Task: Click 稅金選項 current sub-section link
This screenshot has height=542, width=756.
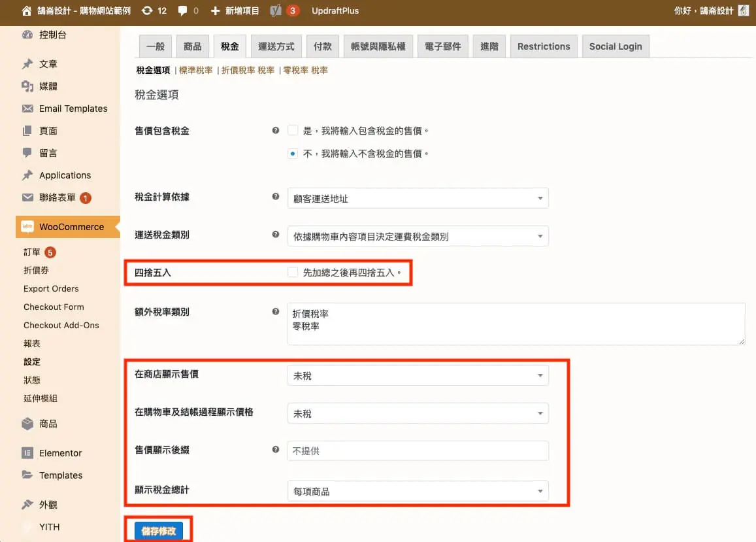Action: 153,71
